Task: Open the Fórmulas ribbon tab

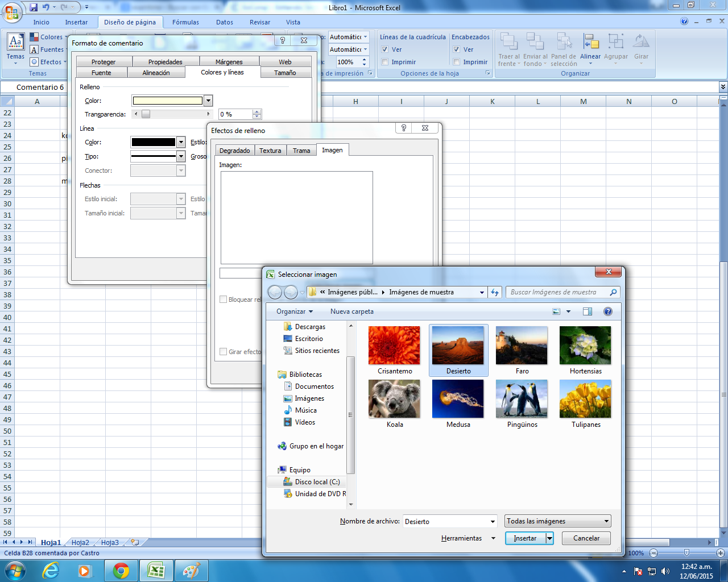Action: (185, 22)
